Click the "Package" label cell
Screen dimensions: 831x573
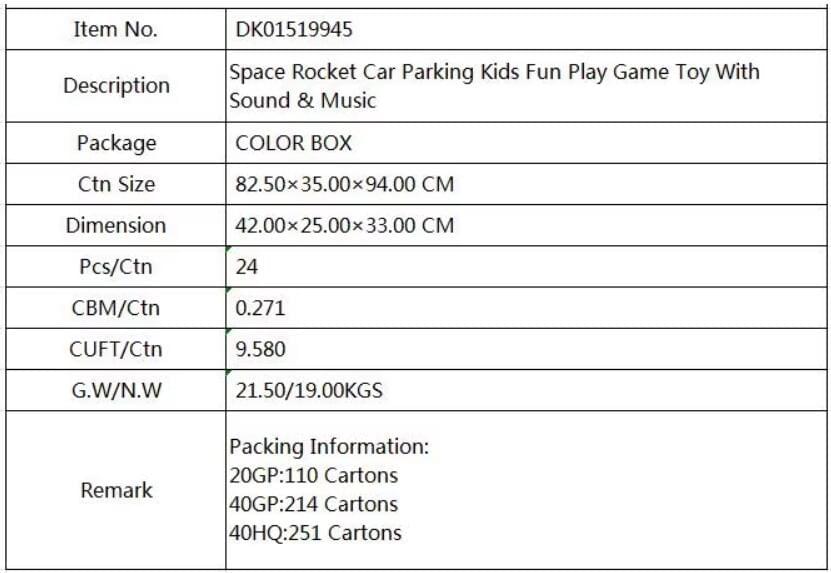[116, 143]
